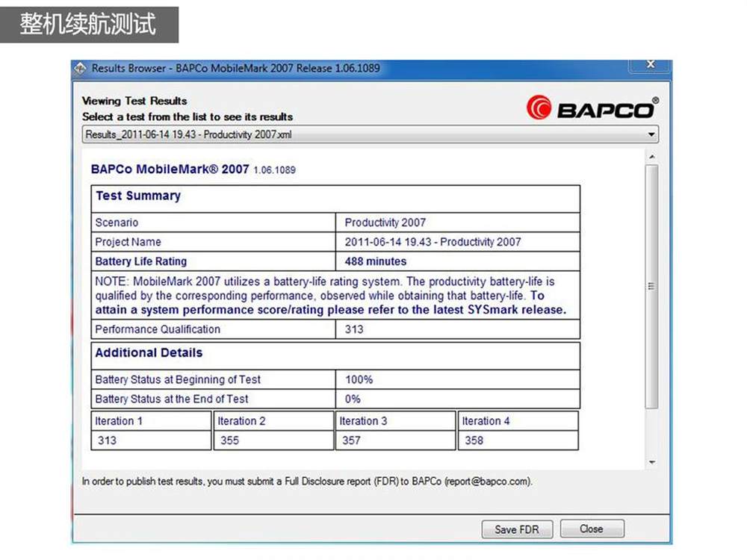
Task: Click the Results Browser title bar icon
Action: coord(80,69)
